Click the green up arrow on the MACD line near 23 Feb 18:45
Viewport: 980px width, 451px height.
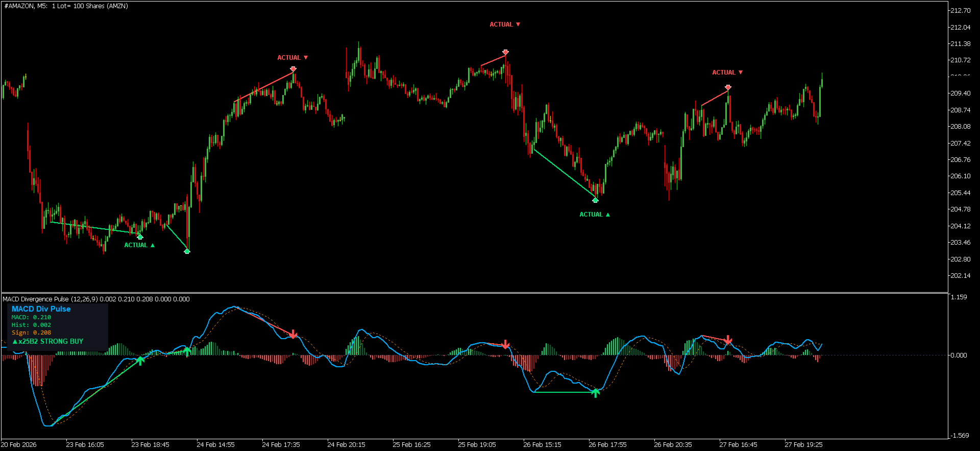[x=140, y=361]
